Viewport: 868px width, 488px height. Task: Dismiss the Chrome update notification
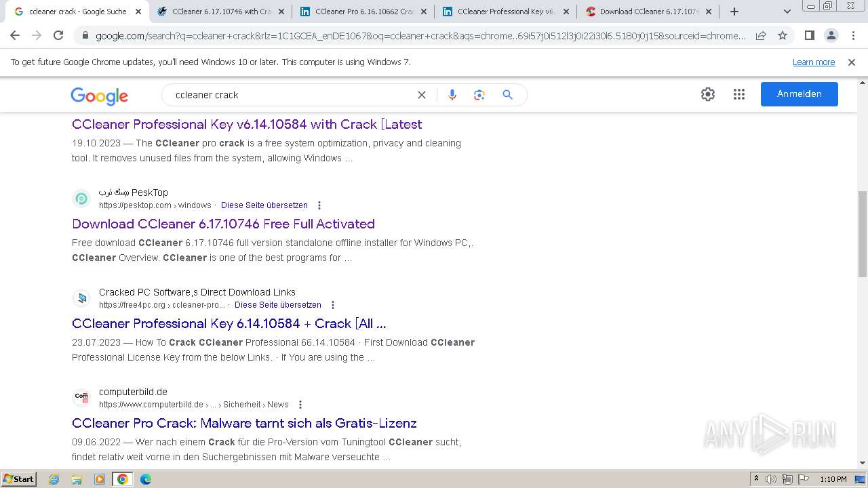click(x=852, y=62)
